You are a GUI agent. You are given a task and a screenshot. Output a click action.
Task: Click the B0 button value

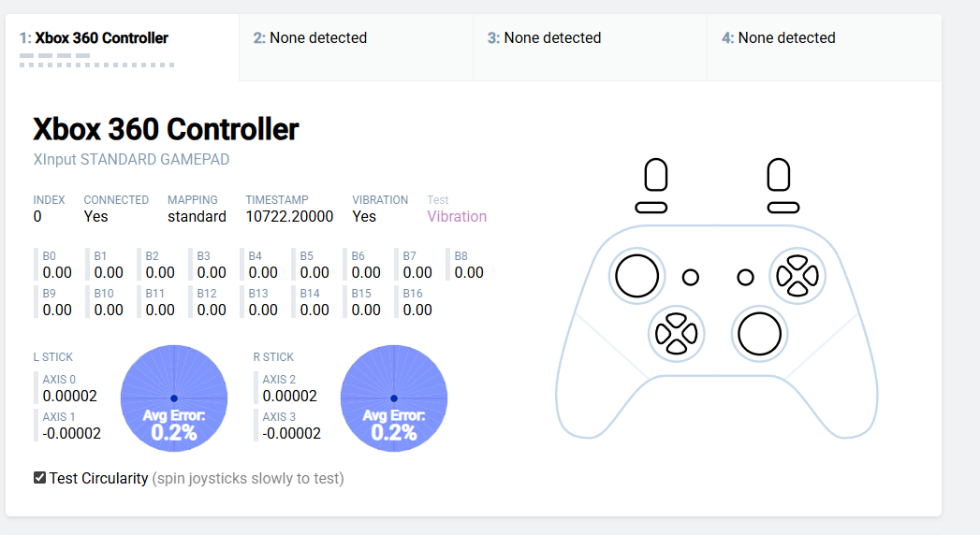(x=57, y=273)
